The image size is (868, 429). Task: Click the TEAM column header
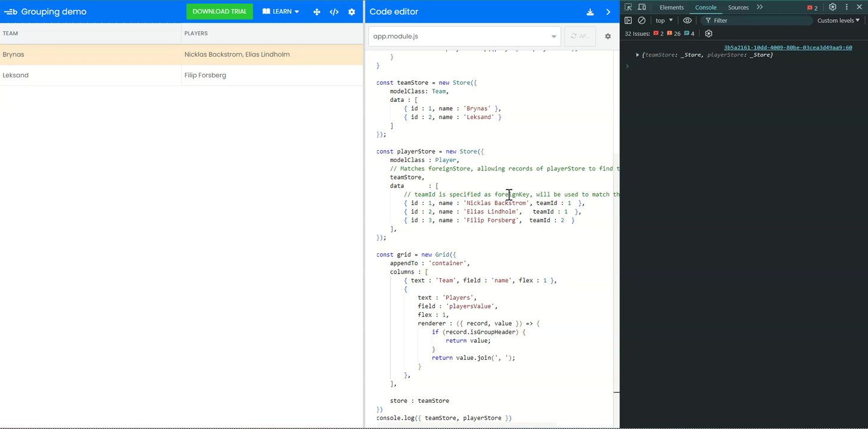click(91, 33)
